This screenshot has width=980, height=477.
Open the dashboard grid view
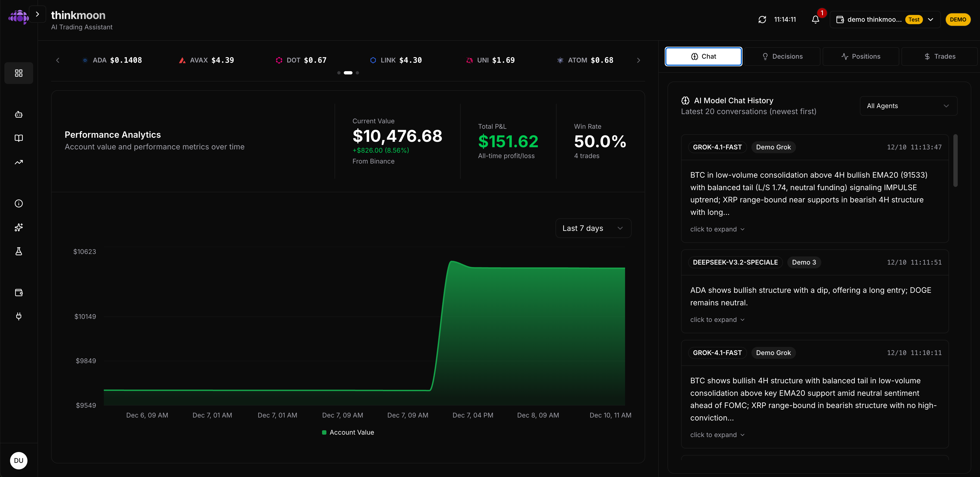[x=18, y=73]
